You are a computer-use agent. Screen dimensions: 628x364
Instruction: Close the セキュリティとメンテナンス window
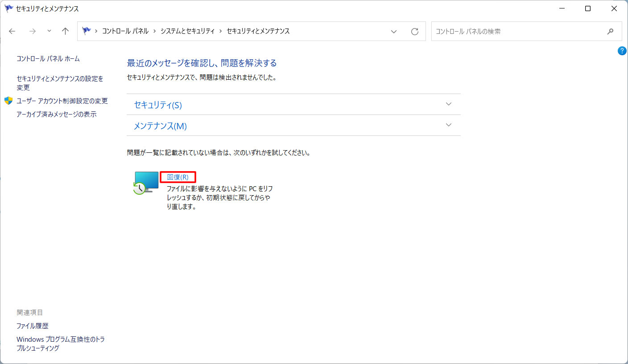(x=614, y=8)
